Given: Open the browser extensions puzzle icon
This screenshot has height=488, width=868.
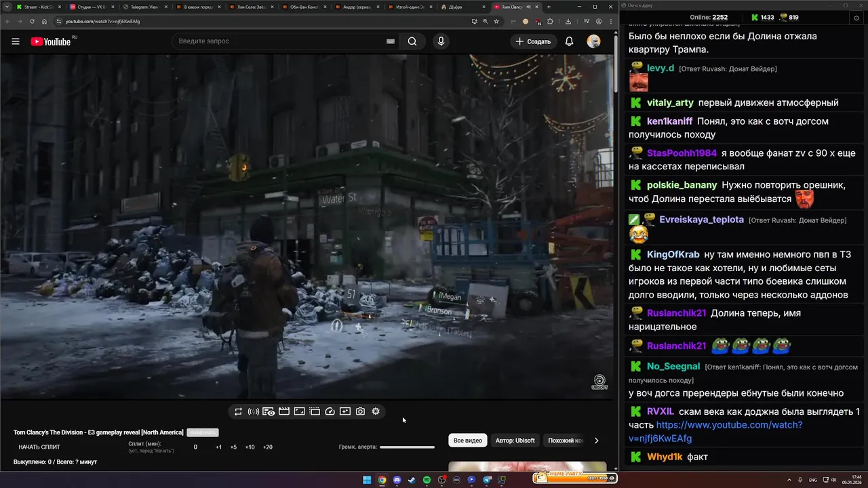Looking at the screenshot, I should pyautogui.click(x=551, y=21).
